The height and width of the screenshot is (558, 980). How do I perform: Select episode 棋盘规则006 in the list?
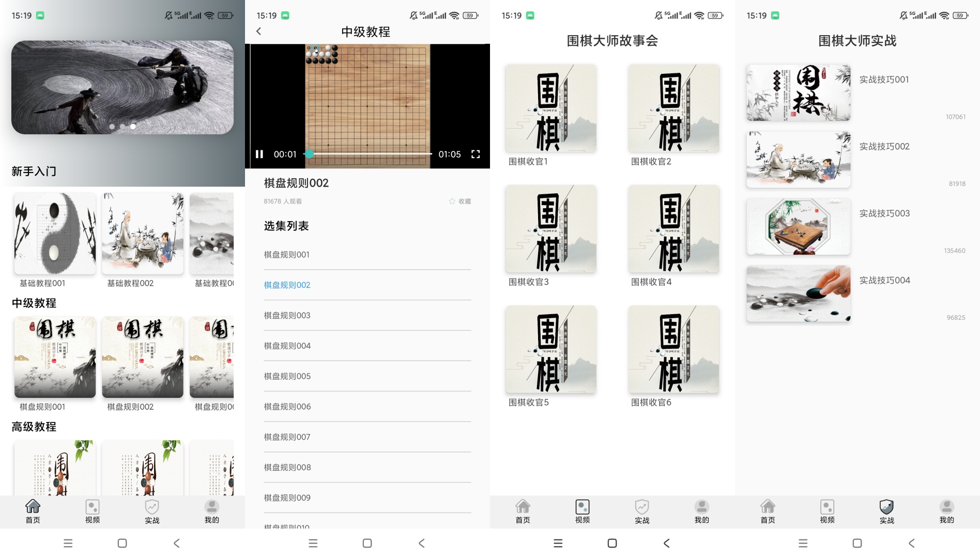click(367, 407)
